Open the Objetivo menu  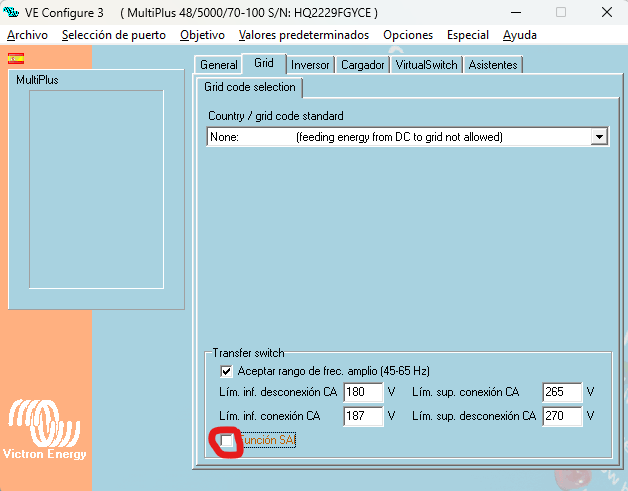click(202, 35)
